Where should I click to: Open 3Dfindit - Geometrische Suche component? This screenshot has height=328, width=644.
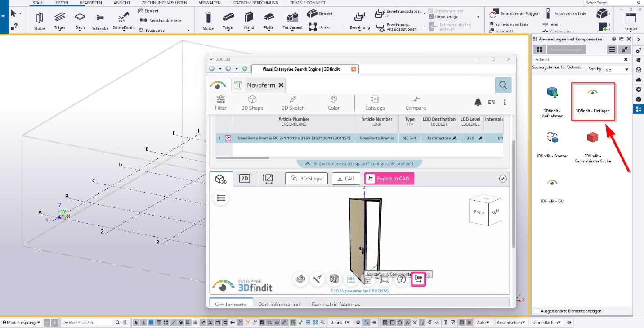tap(593, 147)
